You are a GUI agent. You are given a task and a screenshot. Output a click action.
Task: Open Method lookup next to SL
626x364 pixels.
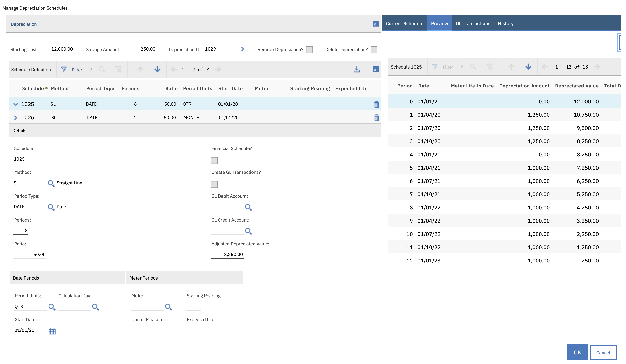[51, 184]
